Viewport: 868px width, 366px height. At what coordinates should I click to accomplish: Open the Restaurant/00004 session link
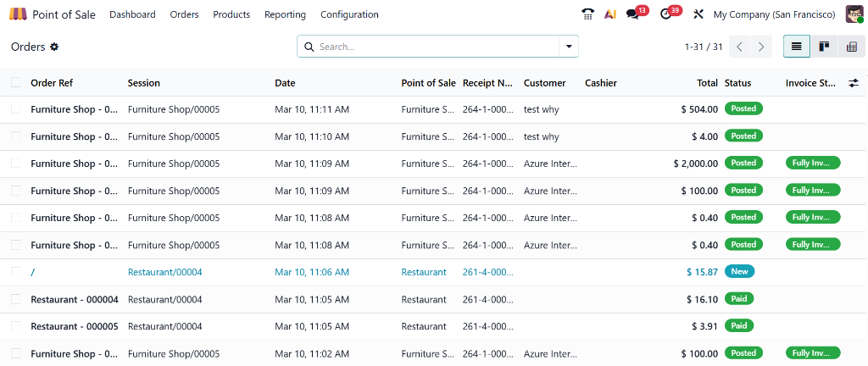coord(164,272)
